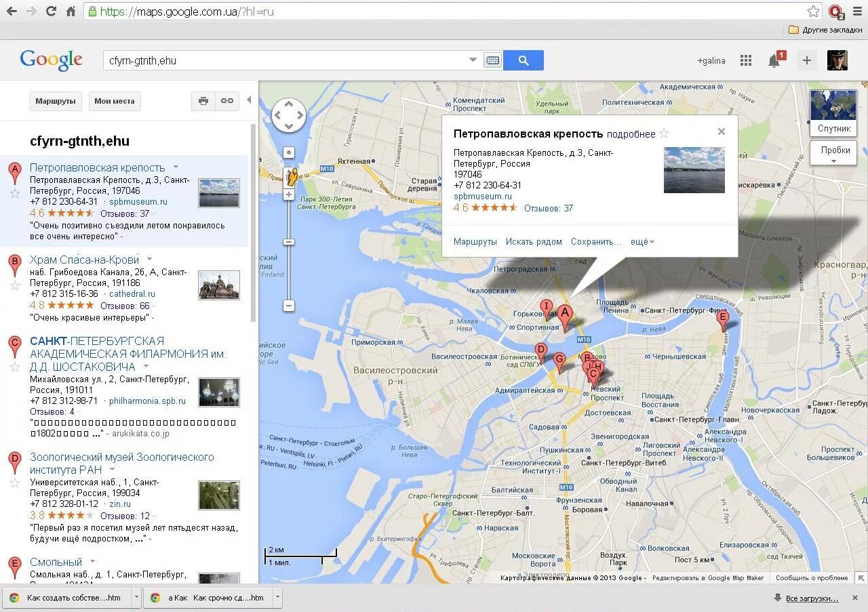
Task: Click the plus share button
Action: 806,60
